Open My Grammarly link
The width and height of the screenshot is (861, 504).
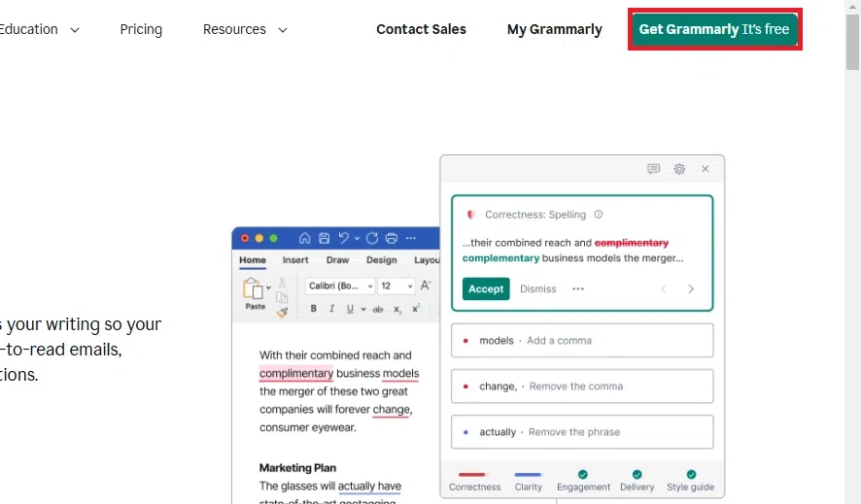coord(555,29)
